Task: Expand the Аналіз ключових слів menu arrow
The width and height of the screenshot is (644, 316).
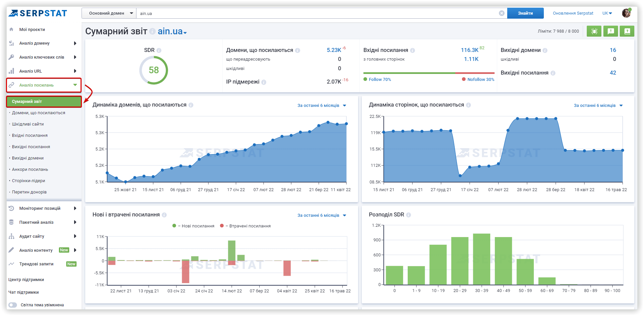Action: 75,57
